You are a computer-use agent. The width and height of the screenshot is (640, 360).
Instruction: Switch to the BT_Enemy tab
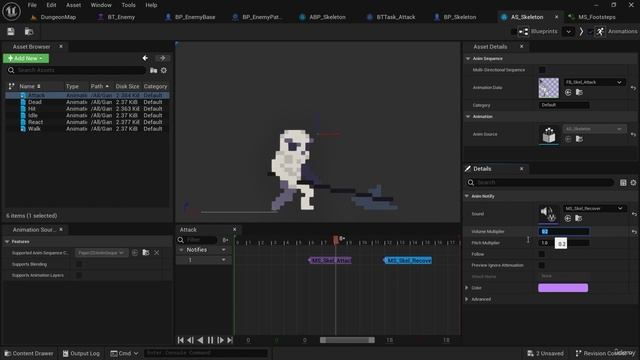click(x=121, y=17)
